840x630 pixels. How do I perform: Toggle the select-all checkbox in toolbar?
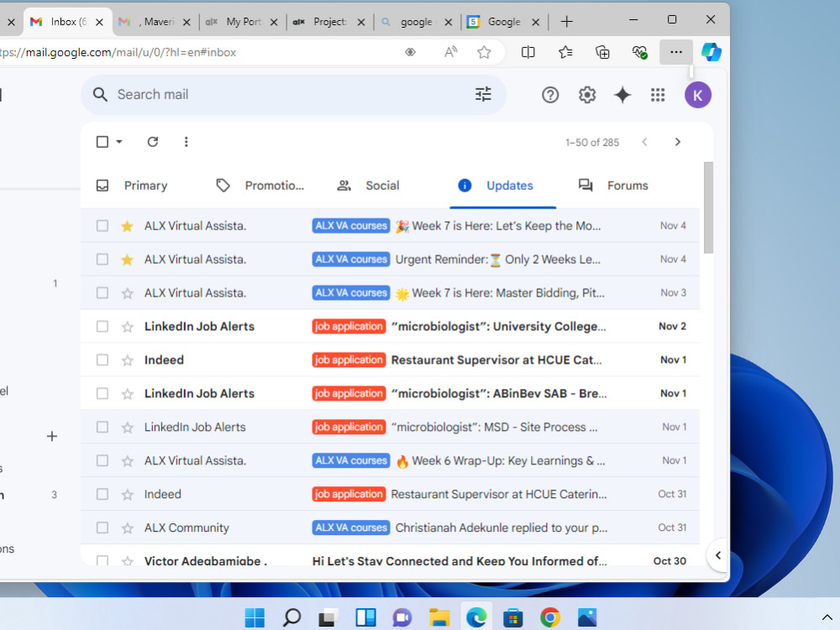point(102,141)
